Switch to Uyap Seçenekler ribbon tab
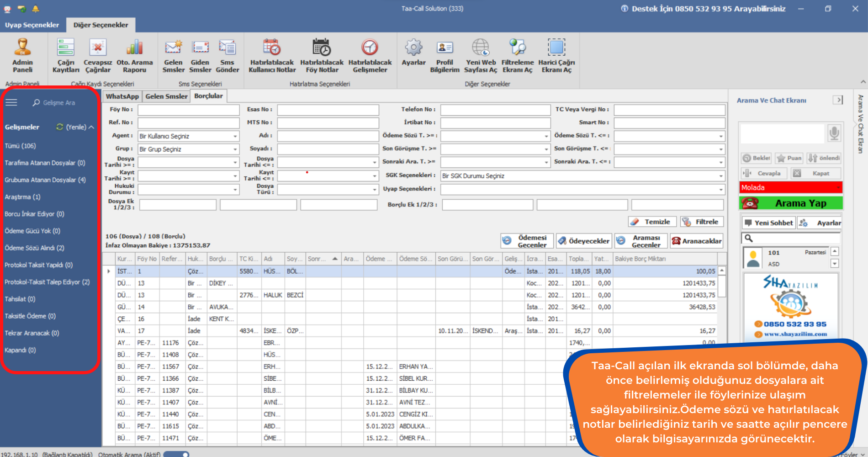 [x=32, y=25]
